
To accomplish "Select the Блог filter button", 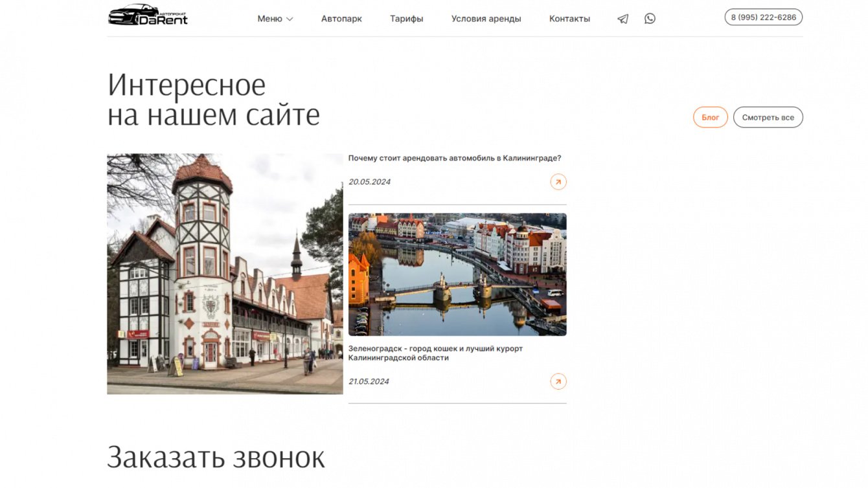I will click(711, 117).
